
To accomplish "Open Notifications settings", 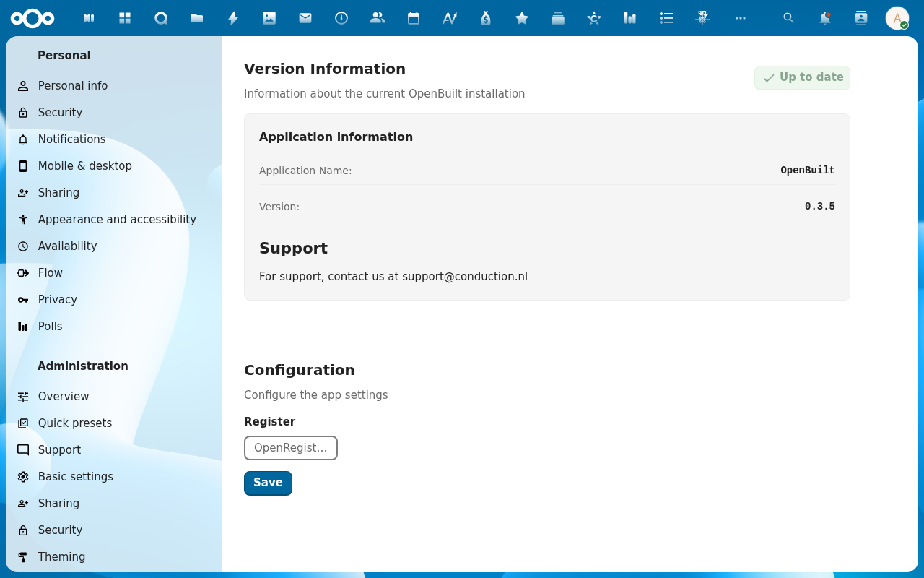I will pyautogui.click(x=114, y=139).
